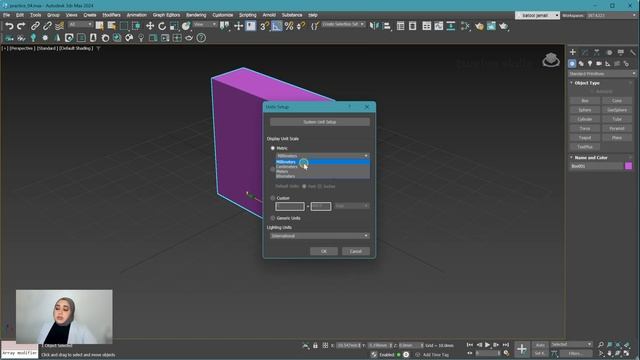Click the first Custom unit input field
Viewport: 640px width, 360px height.
[290, 206]
